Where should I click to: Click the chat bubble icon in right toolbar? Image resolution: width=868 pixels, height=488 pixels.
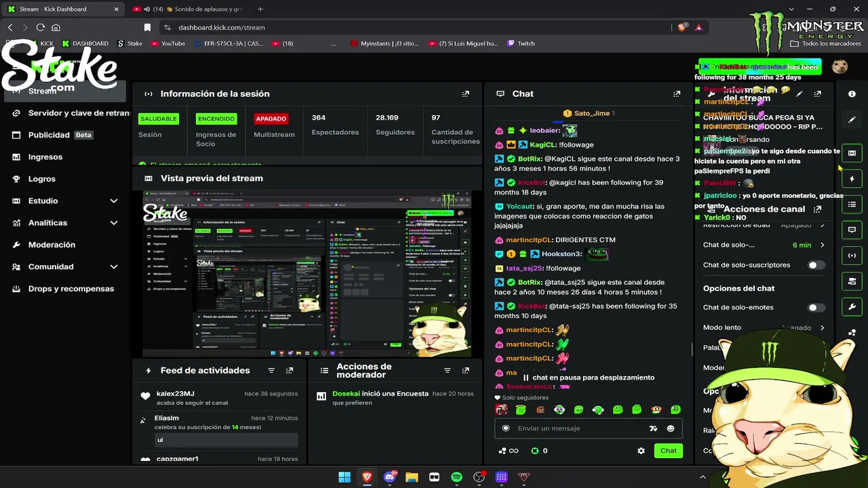point(852,230)
